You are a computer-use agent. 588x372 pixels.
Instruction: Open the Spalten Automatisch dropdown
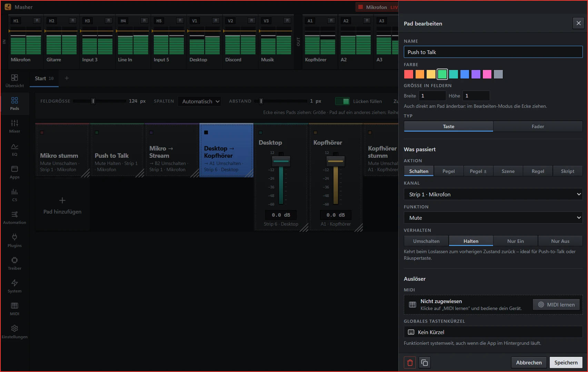pyautogui.click(x=199, y=101)
